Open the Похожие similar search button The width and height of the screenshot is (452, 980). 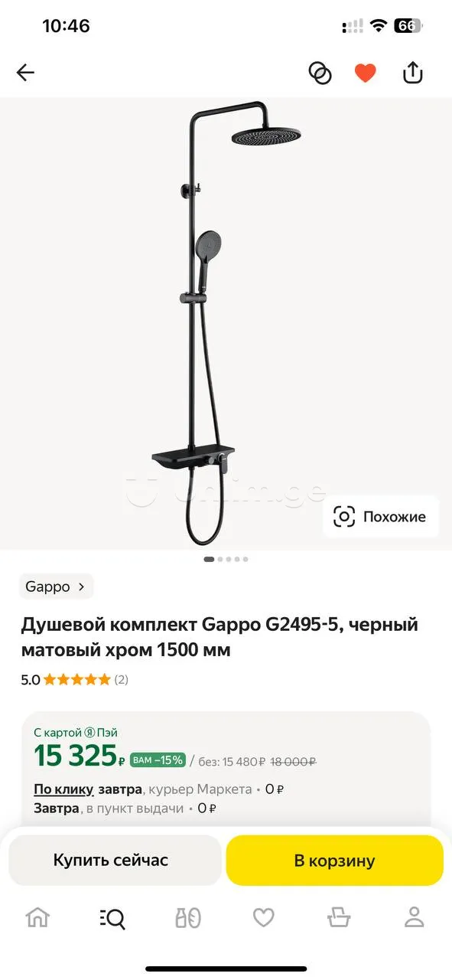[380, 517]
